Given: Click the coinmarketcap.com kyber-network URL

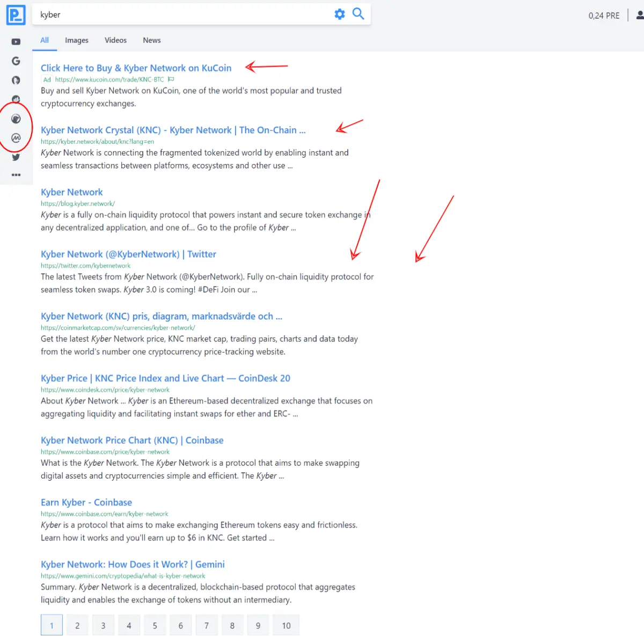Looking at the screenshot, I should click(118, 328).
